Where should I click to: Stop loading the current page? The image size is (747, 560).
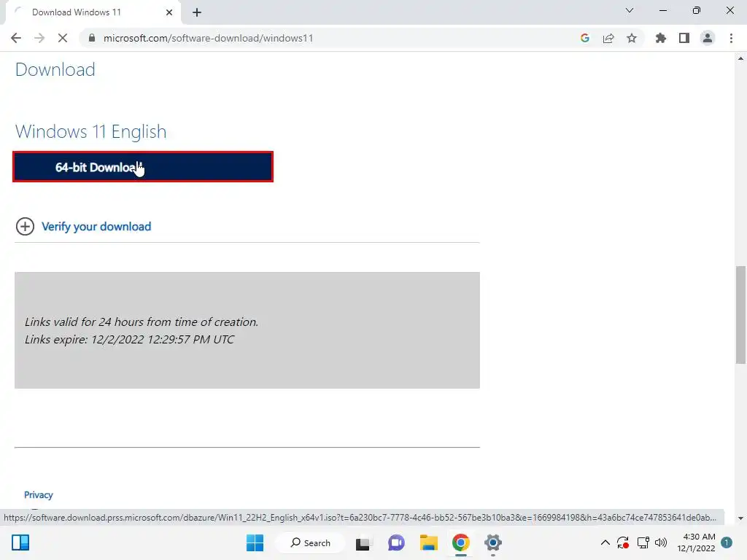tap(63, 38)
